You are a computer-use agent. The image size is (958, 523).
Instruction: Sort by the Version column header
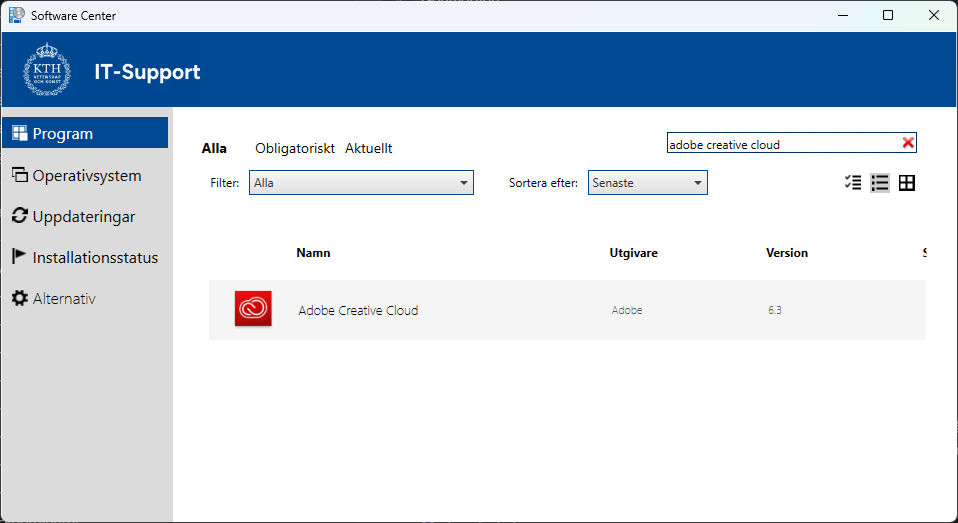click(787, 253)
